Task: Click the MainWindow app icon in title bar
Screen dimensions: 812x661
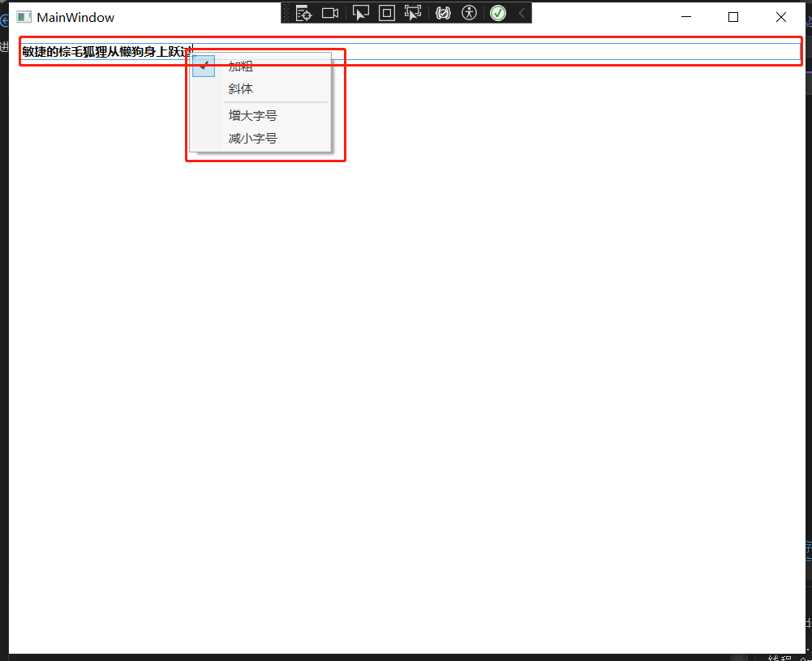Action: pyautogui.click(x=24, y=17)
